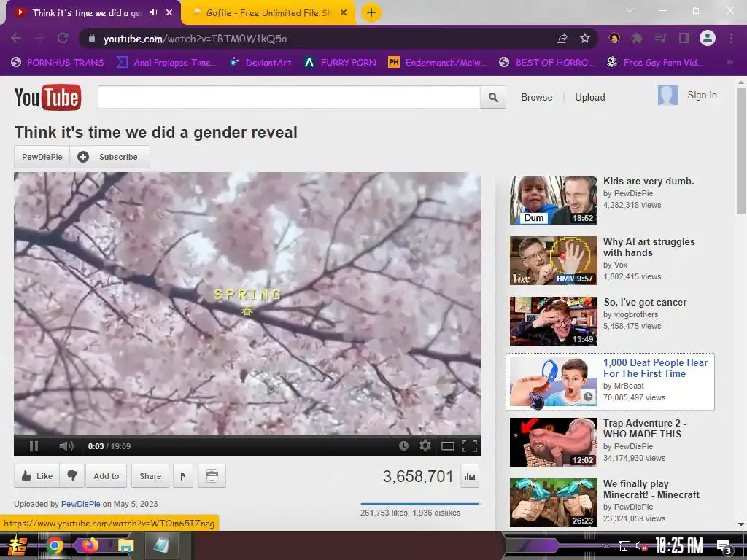
Task: Click the video progress bar
Action: click(x=247, y=435)
